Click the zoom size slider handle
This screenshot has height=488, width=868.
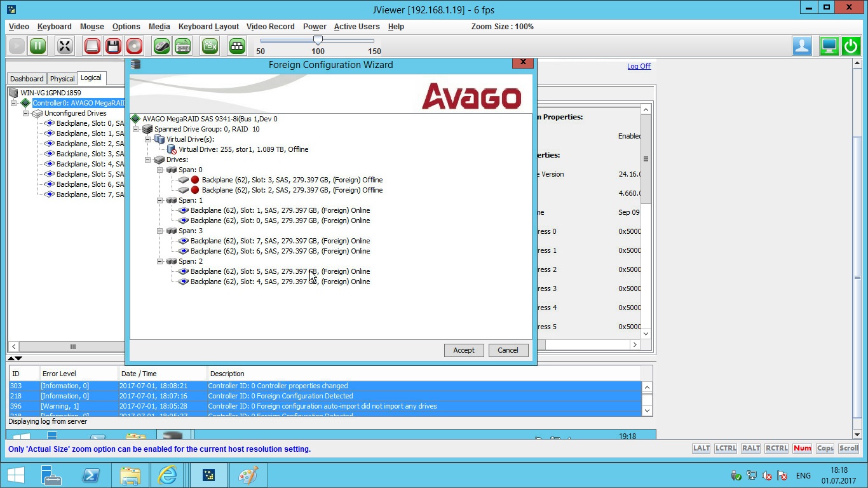[318, 41]
